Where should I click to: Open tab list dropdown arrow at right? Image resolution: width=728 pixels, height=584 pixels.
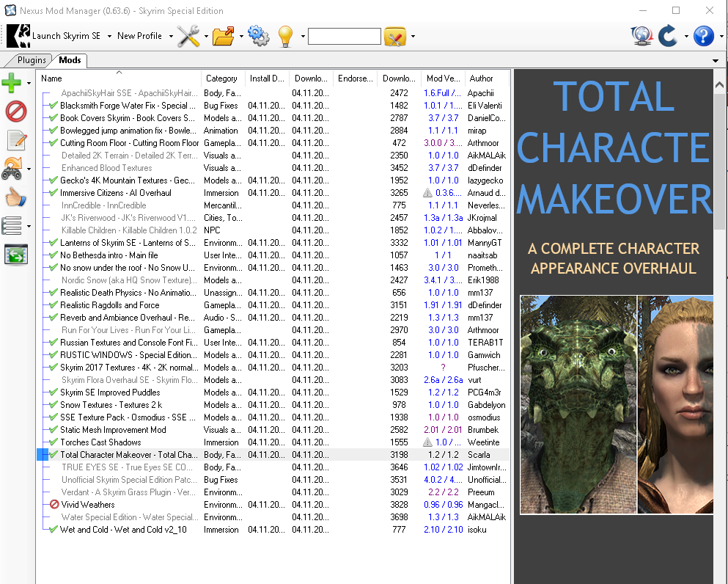[716, 61]
